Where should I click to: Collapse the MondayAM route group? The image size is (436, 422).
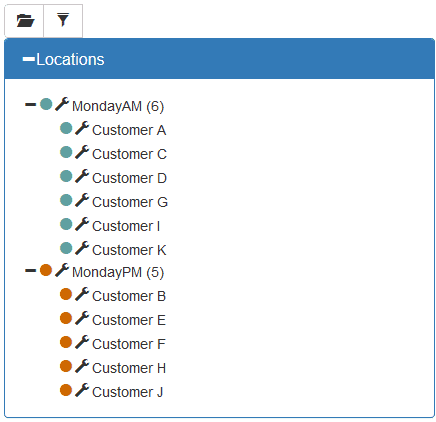coord(30,104)
